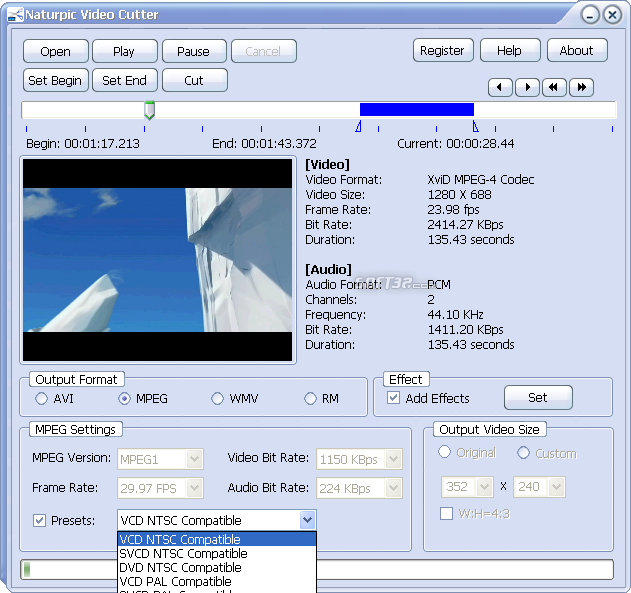
Task: Minimize the Naturpic Video Cutter window
Action: click(590, 16)
